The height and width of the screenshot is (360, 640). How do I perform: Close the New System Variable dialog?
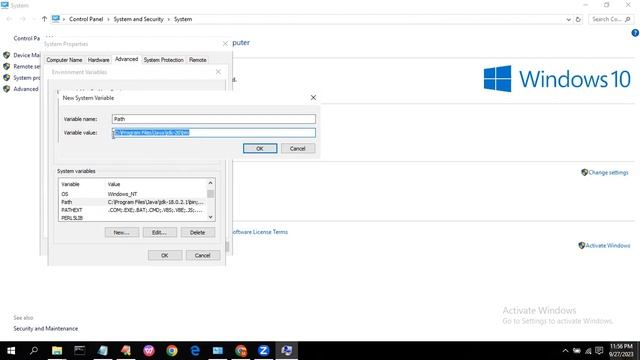pos(313,98)
